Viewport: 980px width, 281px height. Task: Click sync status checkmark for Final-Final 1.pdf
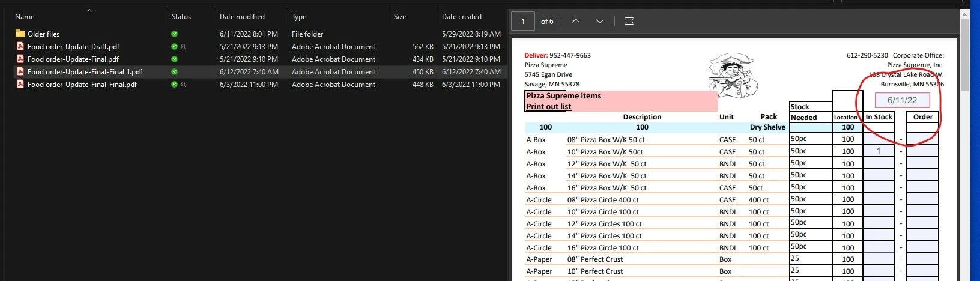click(x=174, y=72)
